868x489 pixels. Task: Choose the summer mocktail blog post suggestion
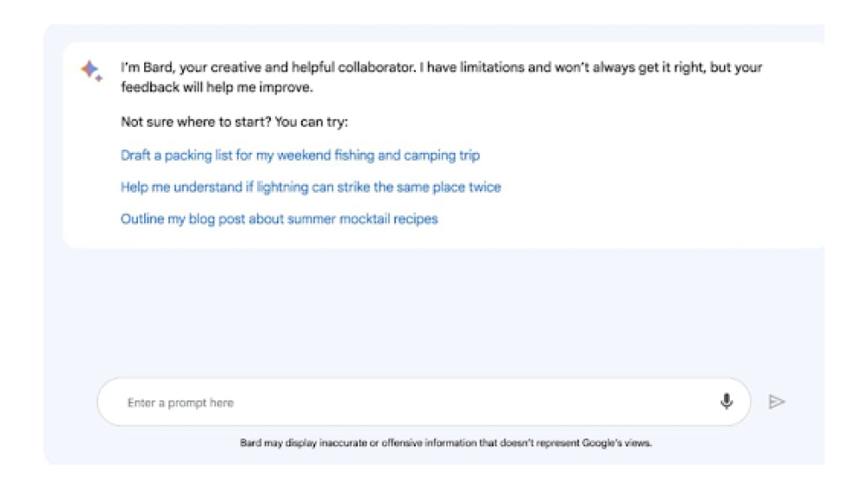click(x=279, y=219)
